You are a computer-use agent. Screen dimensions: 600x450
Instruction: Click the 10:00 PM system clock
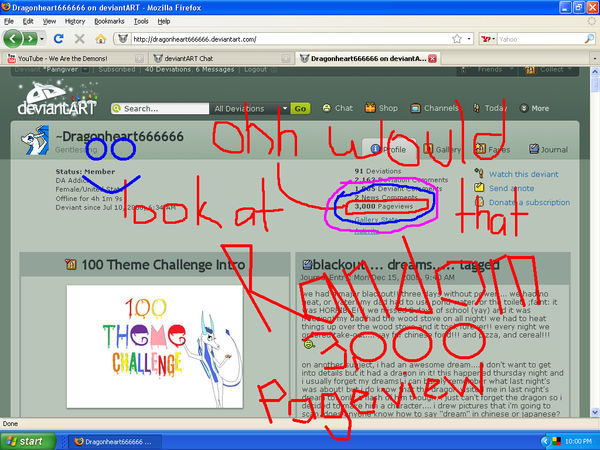coord(578,442)
